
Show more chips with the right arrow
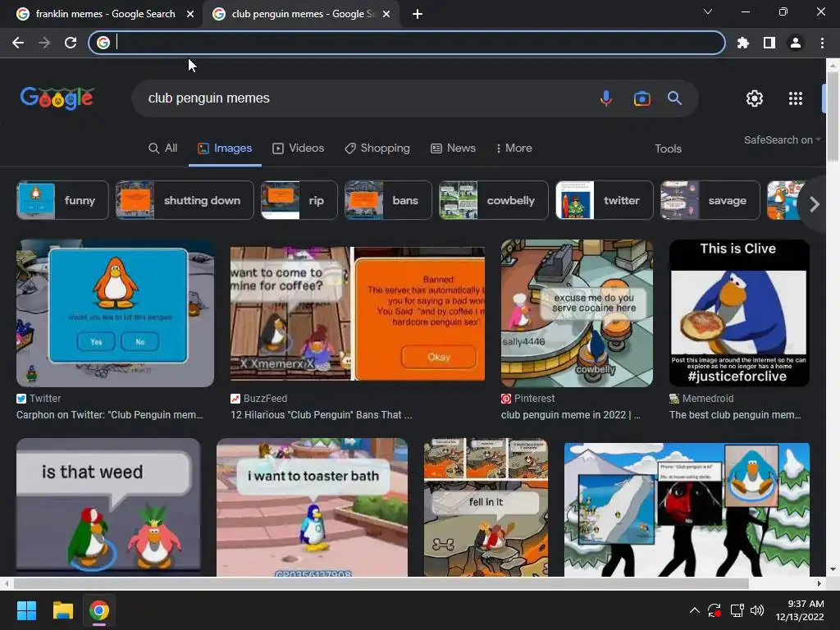pos(815,204)
